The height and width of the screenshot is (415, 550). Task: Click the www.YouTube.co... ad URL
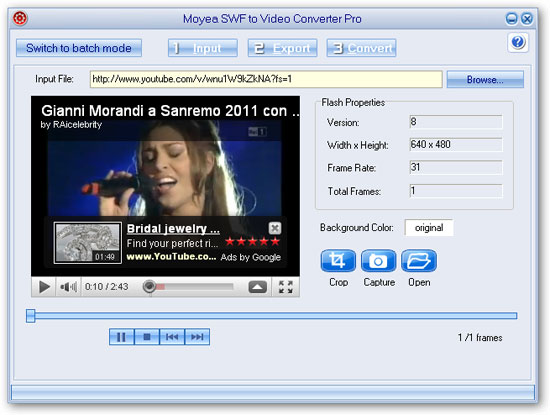point(171,256)
